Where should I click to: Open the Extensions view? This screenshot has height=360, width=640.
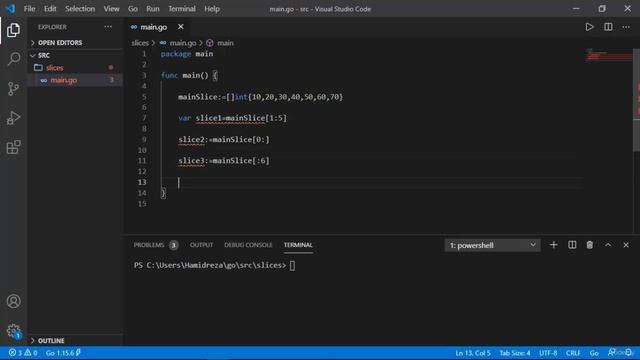pyautogui.click(x=13, y=147)
